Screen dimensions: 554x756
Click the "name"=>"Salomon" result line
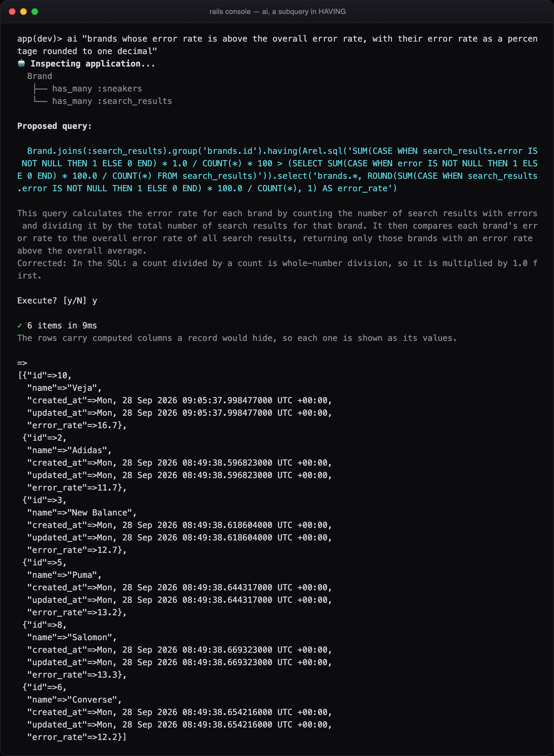[x=72, y=638]
